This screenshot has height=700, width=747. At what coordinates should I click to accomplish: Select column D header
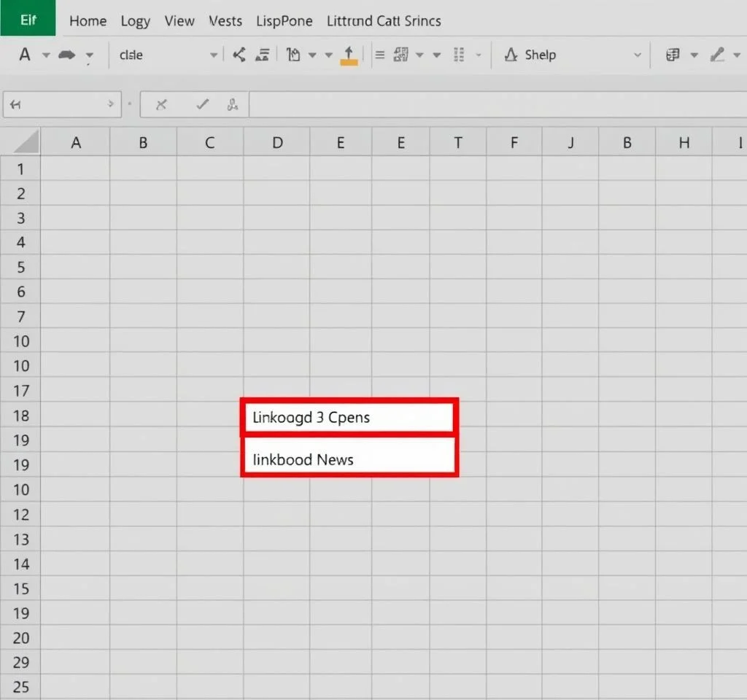coord(277,143)
